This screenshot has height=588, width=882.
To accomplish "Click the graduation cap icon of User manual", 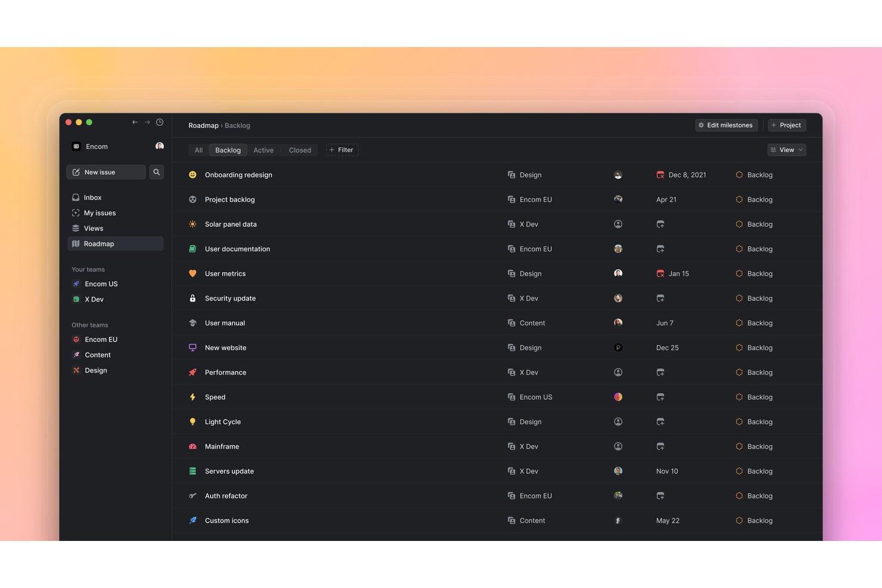I will (192, 323).
